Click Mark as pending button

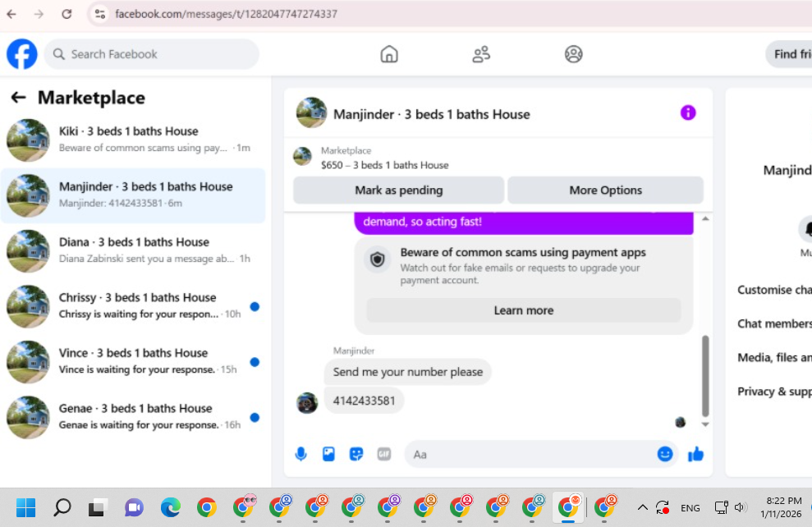pos(398,190)
